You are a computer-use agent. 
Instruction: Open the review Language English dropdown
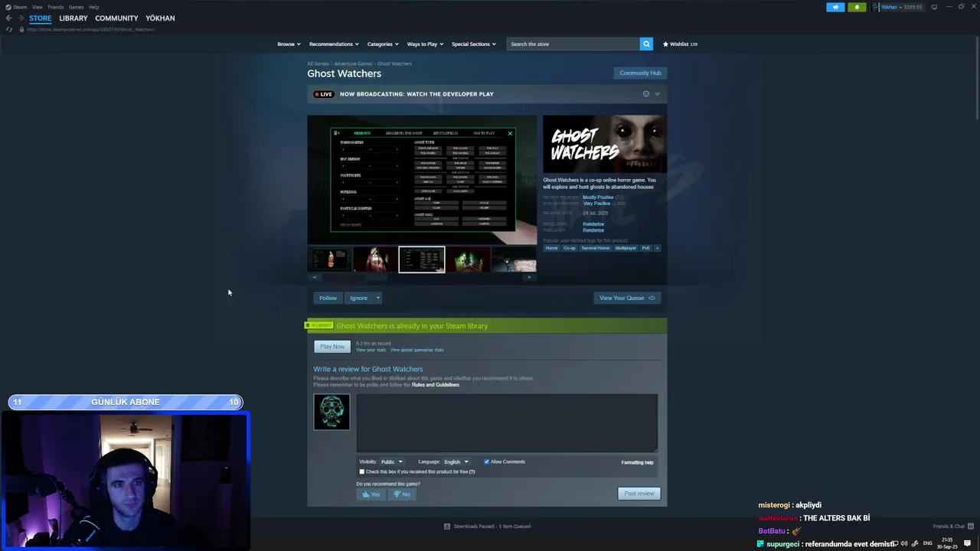(456, 461)
